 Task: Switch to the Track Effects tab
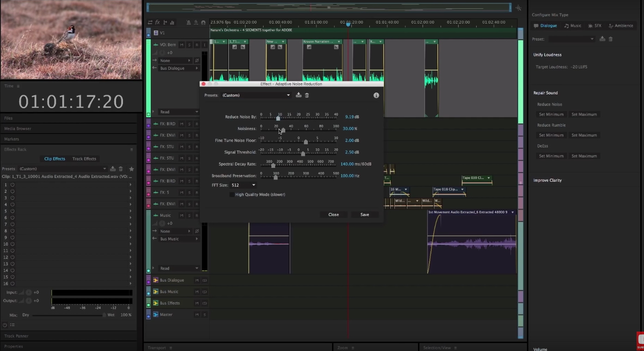coord(84,159)
